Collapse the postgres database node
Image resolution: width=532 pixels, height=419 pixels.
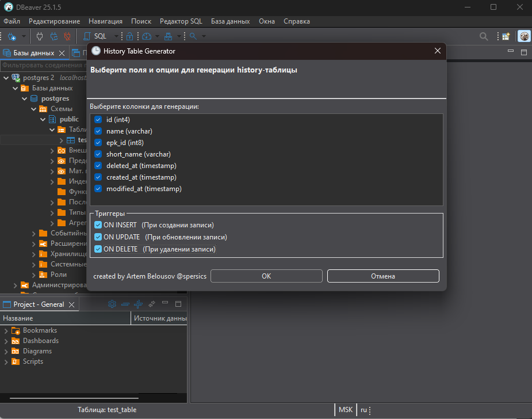tap(24, 99)
